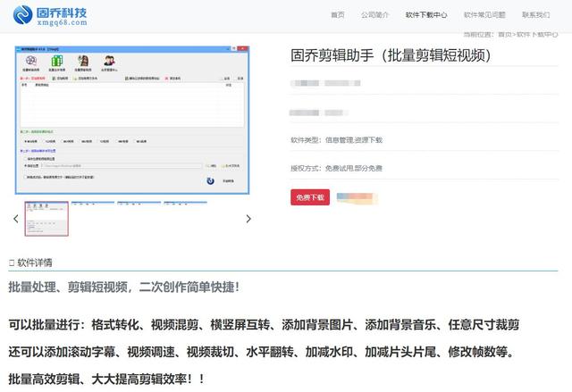Screen dimensions: 572x392
Task: Open 软件常见问题 in the navigation
Action: 484,15
